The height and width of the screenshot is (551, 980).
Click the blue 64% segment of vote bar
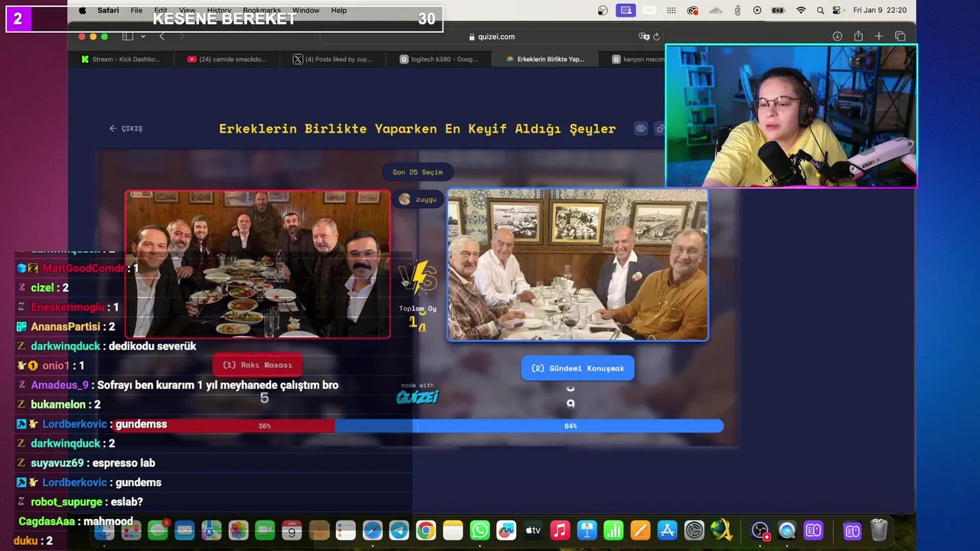point(529,425)
